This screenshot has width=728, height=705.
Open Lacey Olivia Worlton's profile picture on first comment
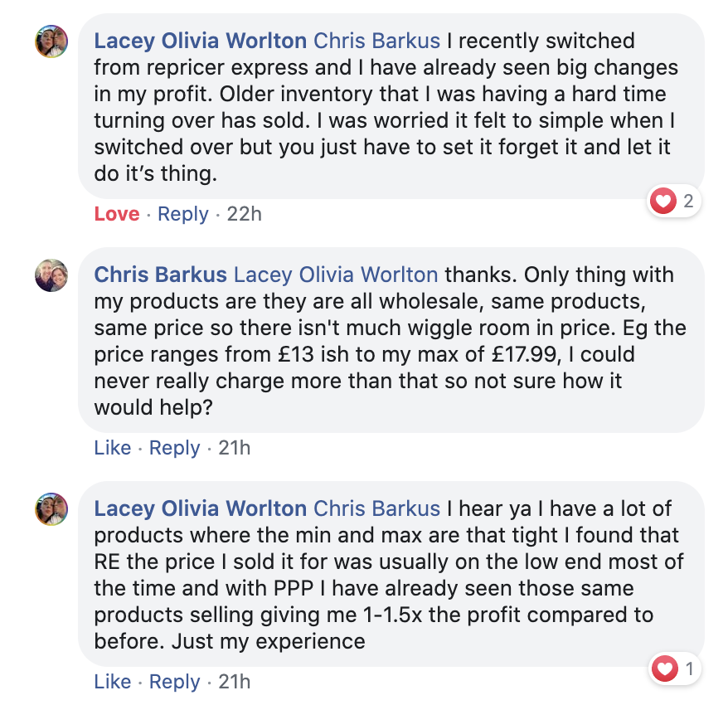click(51, 41)
